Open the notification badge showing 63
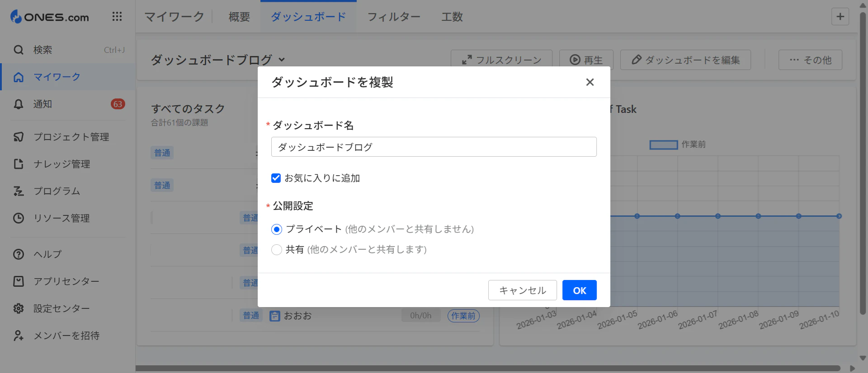This screenshot has height=373, width=868. 118,104
